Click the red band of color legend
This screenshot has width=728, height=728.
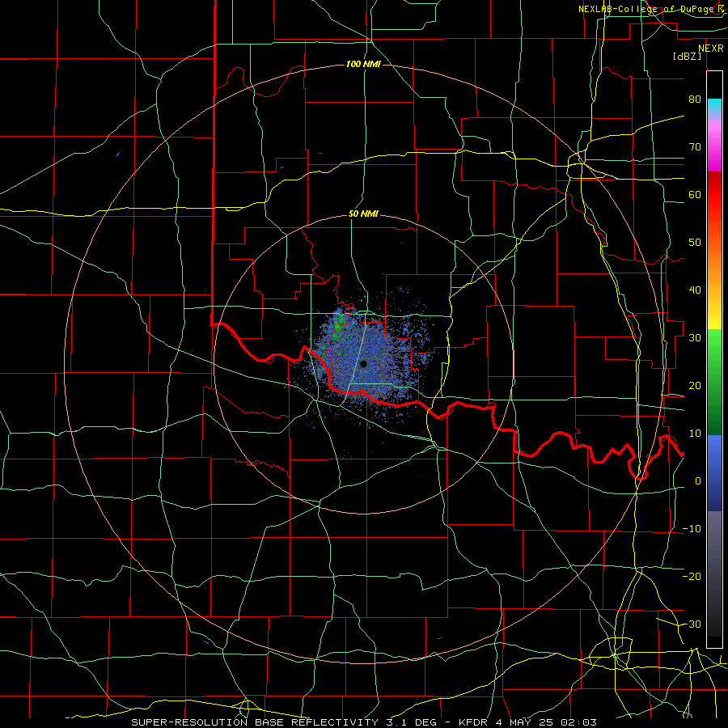[714, 195]
